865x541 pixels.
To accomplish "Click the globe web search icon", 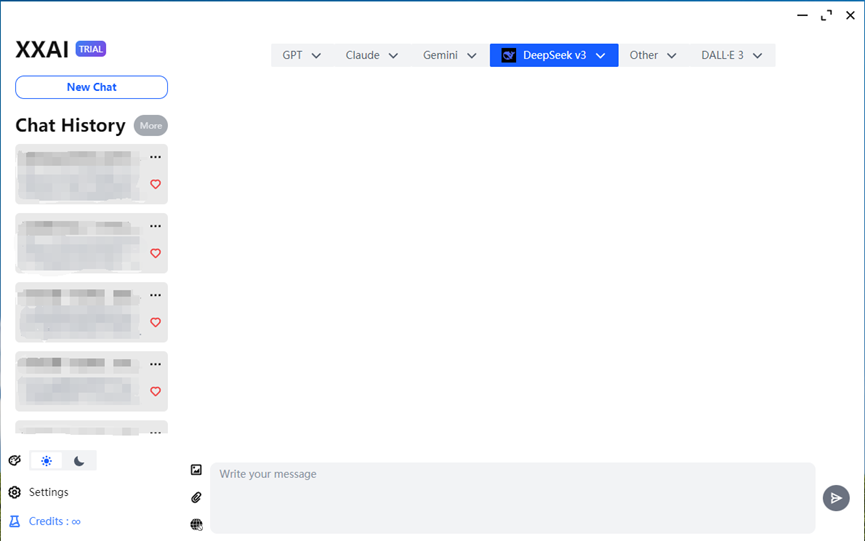I will coord(196,524).
